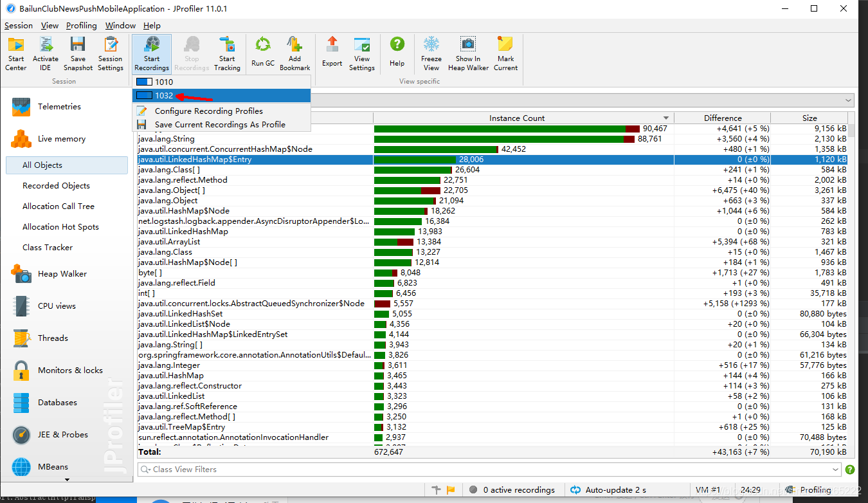Click the Start Tracking button
Image resolution: width=868 pixels, height=503 pixels.
click(227, 53)
